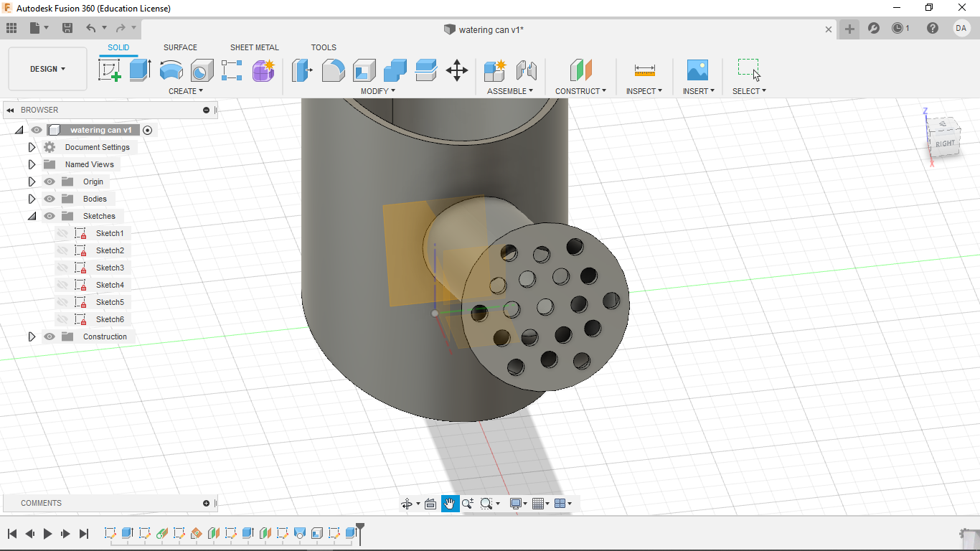Click the Joint tool in Assemble
The image size is (980, 551).
coord(527,70)
